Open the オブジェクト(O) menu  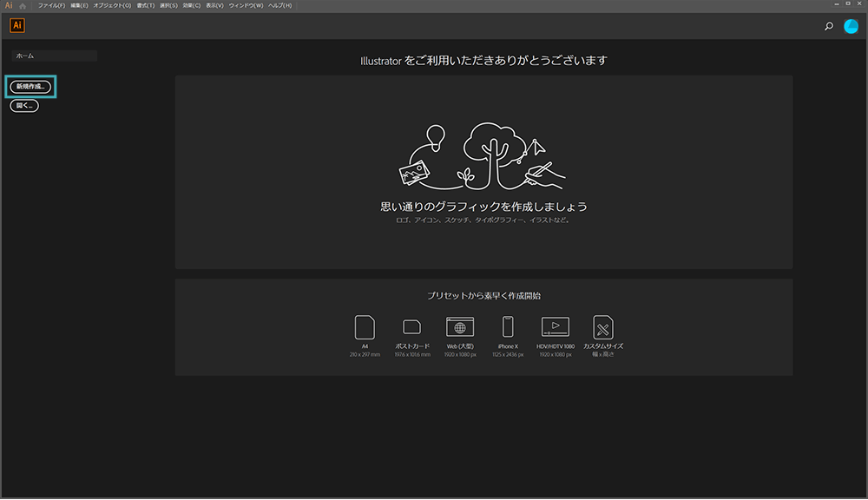pyautogui.click(x=112, y=5)
